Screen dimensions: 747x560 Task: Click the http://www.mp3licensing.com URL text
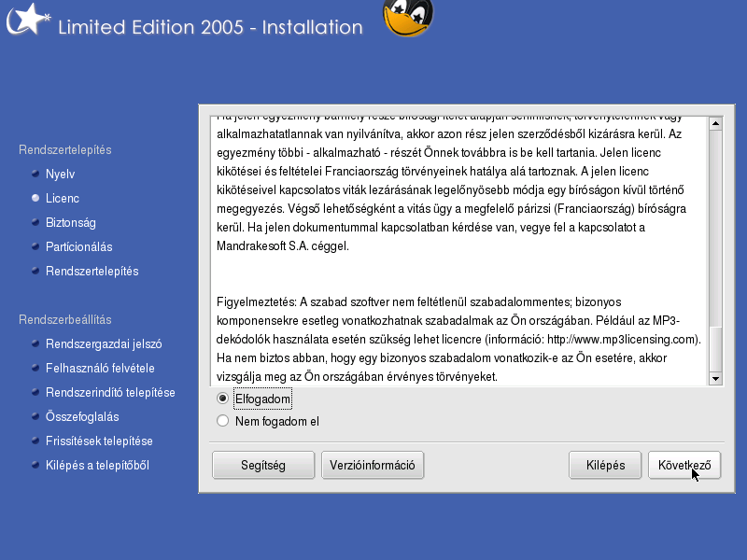coord(622,340)
